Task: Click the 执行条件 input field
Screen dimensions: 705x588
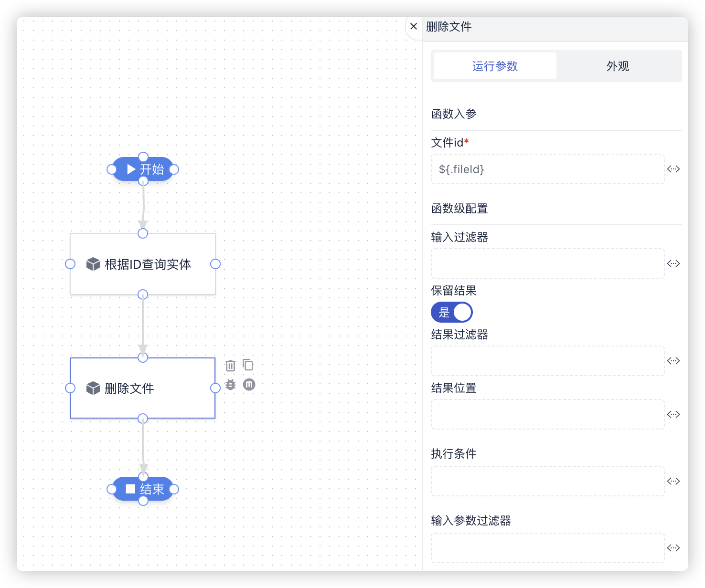Action: click(547, 481)
